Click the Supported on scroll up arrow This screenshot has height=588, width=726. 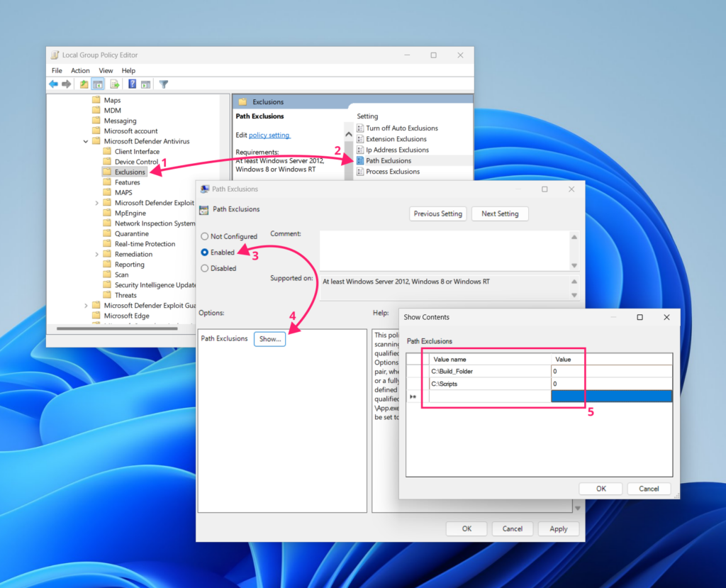click(574, 282)
